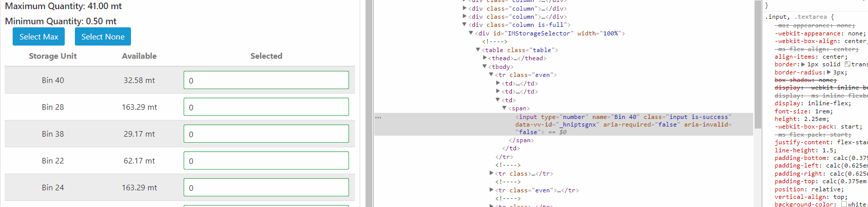Collapse the div column is-full node
This screenshot has width=868, height=207.
pyautogui.click(x=464, y=24)
